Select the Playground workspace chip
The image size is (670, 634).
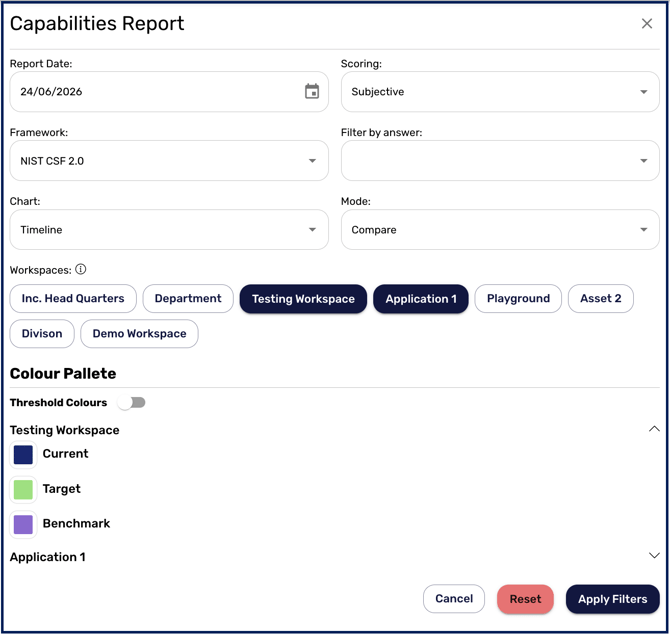(518, 299)
